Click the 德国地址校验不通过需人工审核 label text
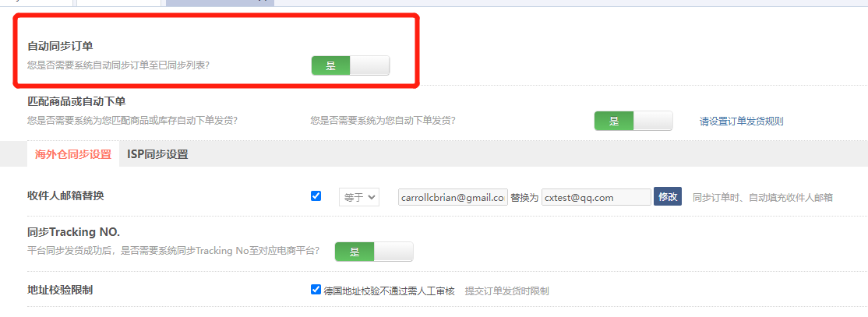 click(x=389, y=291)
